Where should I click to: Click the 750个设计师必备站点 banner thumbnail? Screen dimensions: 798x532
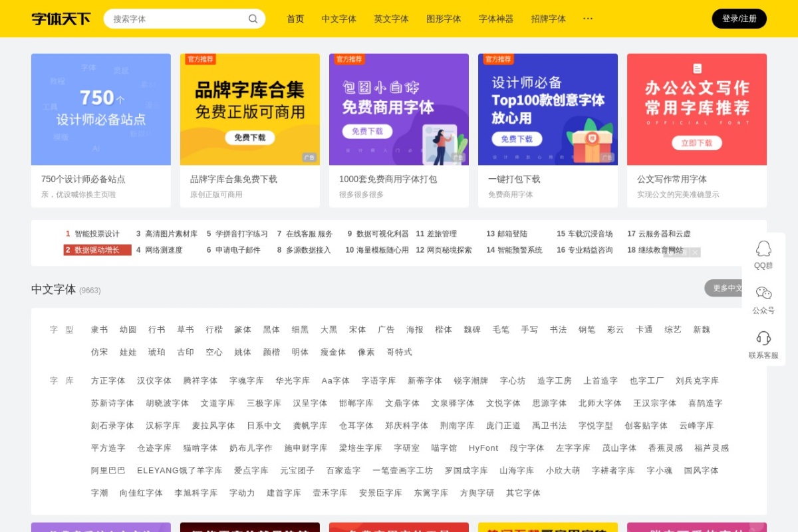(101, 109)
